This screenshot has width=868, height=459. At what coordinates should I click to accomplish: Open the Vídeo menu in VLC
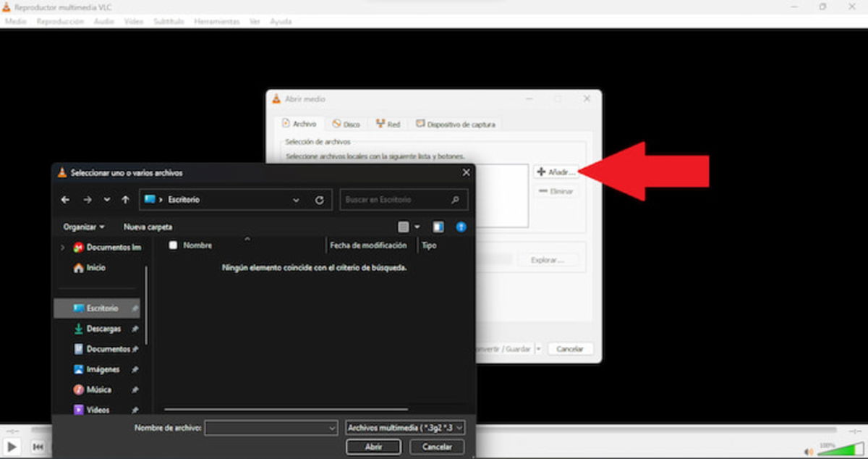tap(134, 22)
